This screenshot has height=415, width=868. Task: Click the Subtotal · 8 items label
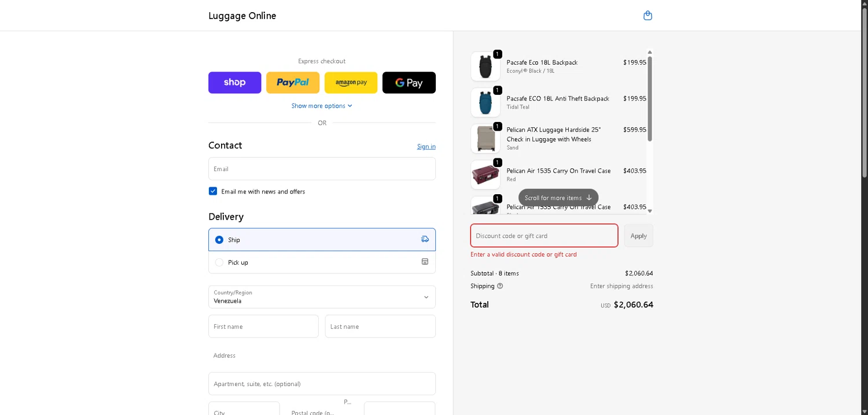coord(495,273)
